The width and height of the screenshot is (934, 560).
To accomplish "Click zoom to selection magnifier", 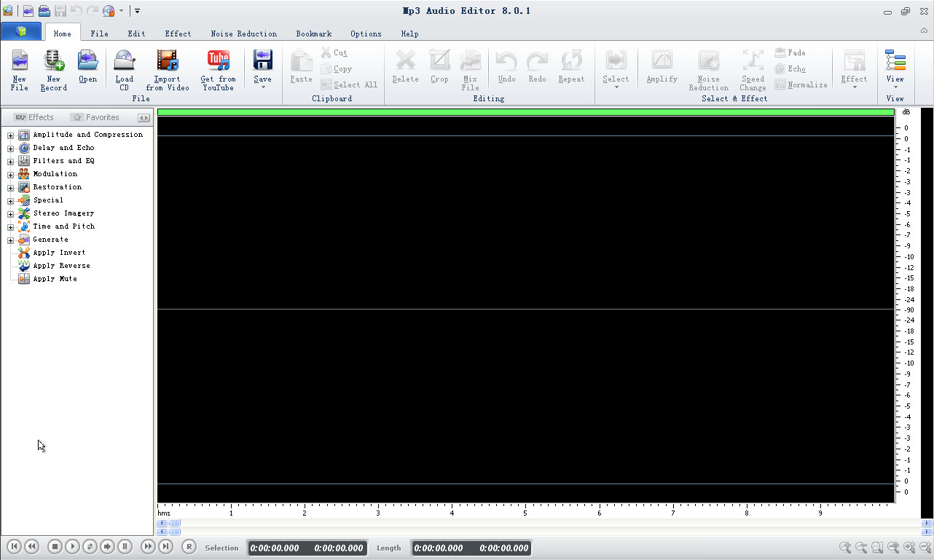I will tap(877, 548).
